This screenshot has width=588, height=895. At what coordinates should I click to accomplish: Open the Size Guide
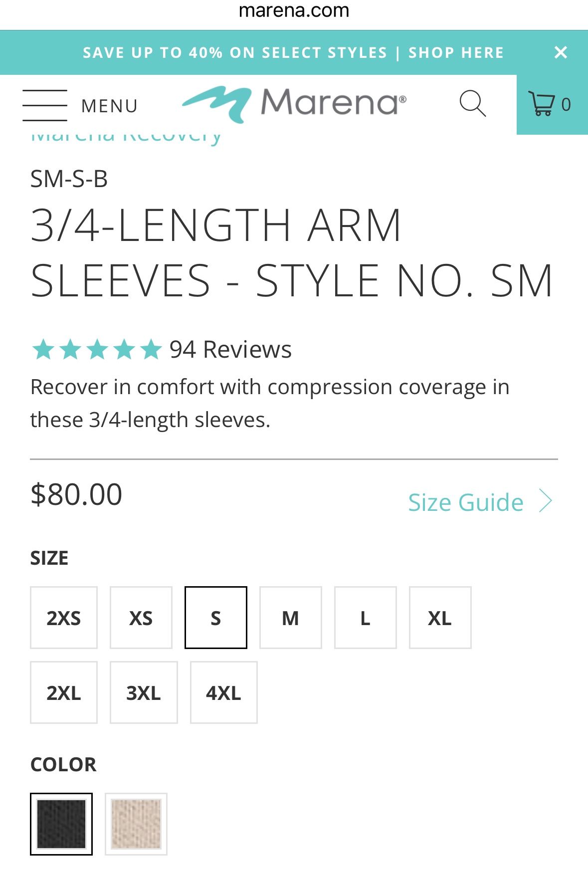pyautogui.click(x=465, y=502)
